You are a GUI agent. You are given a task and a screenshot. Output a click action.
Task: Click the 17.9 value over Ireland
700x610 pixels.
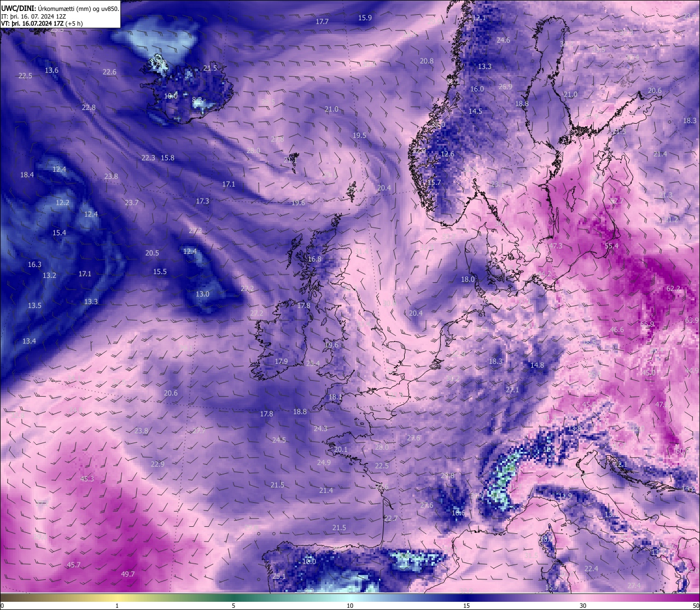click(x=281, y=362)
